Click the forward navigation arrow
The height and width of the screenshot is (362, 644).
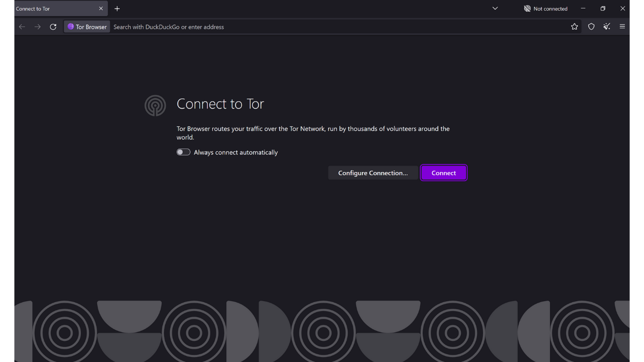tap(37, 27)
